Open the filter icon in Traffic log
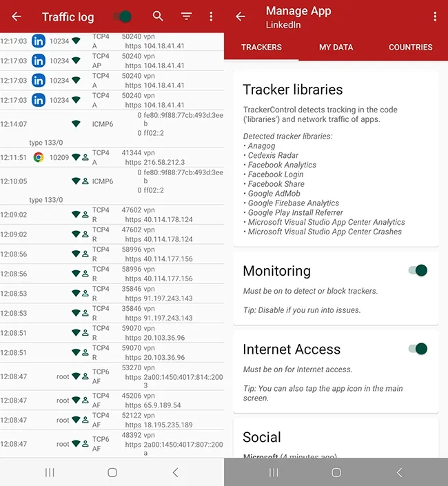This screenshot has height=486, width=448. pos(186,17)
